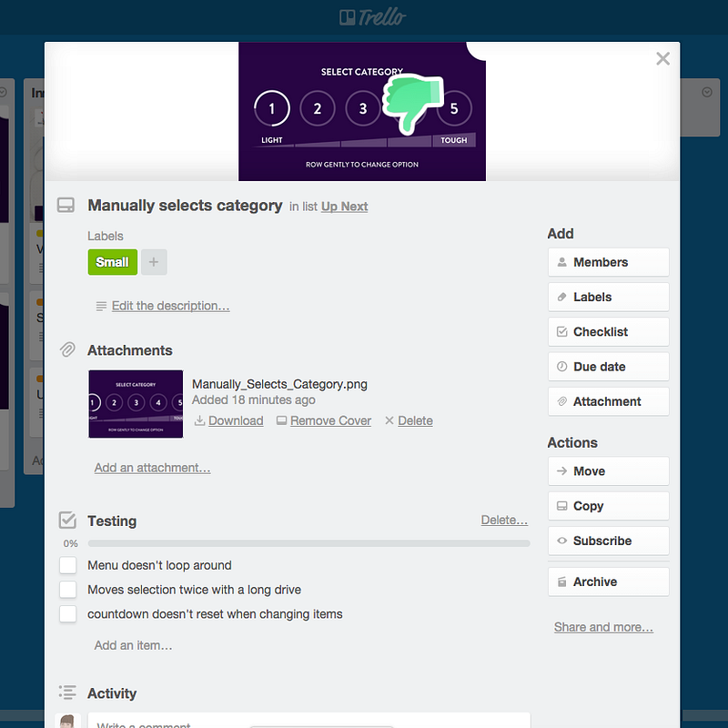Open the Copy card action
This screenshot has width=728, height=728.
click(608, 506)
